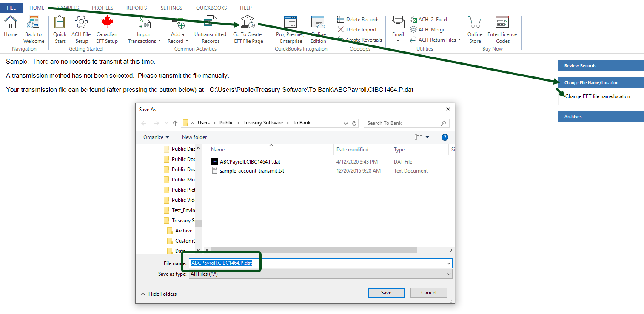Select the Archive folder in tree
Viewport: 644px width, 314px height.
point(183,231)
